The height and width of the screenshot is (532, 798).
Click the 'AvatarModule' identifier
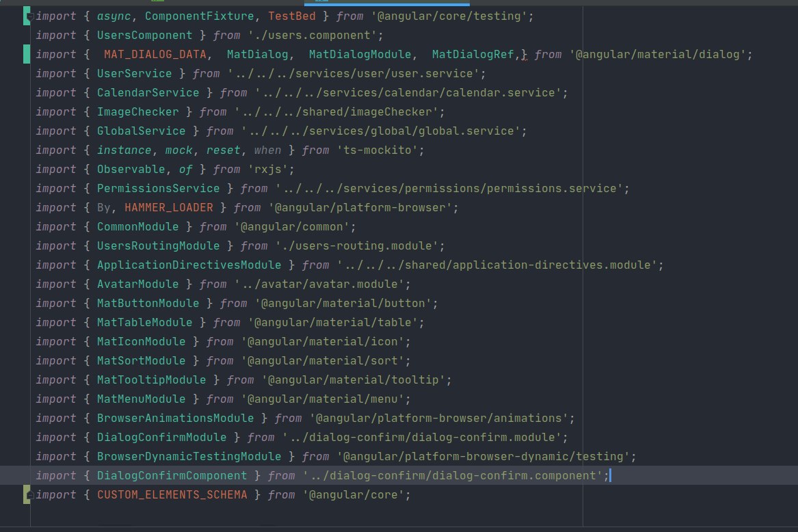[138, 284]
